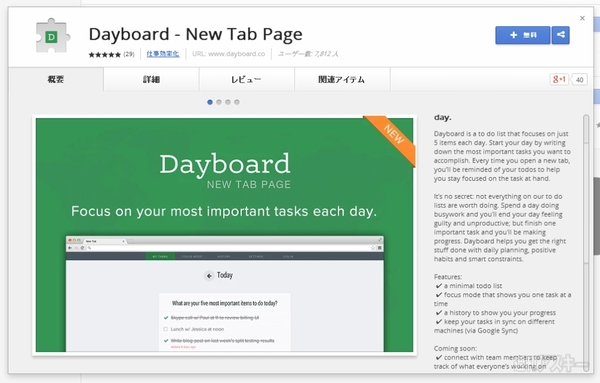Click the 'Coming soon:' heading text
The height and width of the screenshot is (383, 600).
point(455,348)
